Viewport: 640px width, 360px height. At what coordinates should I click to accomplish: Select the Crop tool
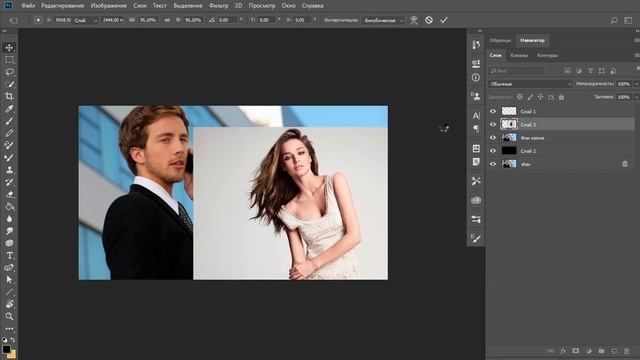[9, 96]
